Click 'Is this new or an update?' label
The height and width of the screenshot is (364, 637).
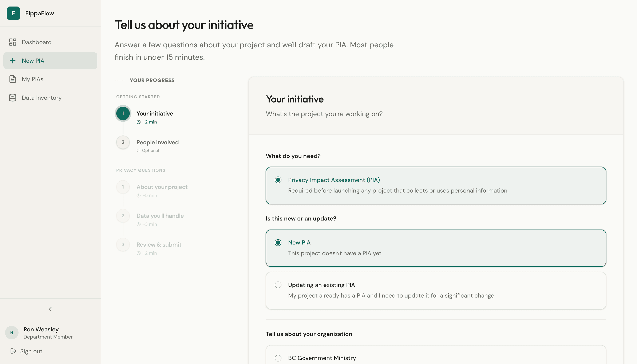(x=301, y=218)
